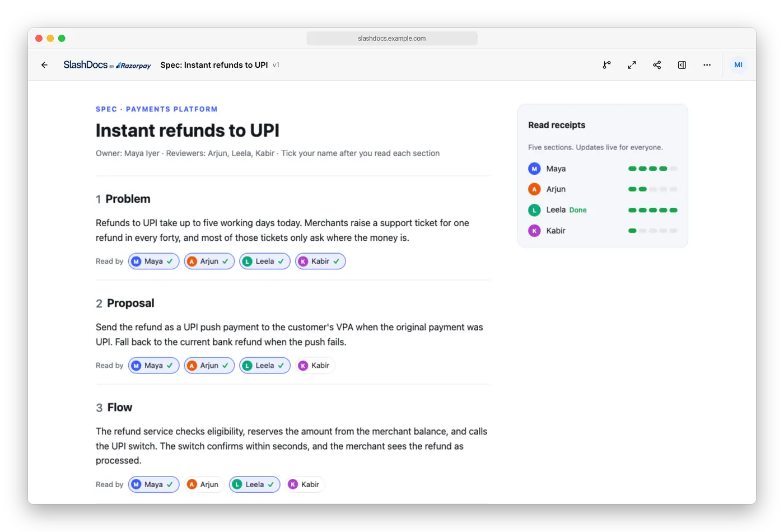
Task: Tick Kabir in the Flow section
Action: (305, 484)
